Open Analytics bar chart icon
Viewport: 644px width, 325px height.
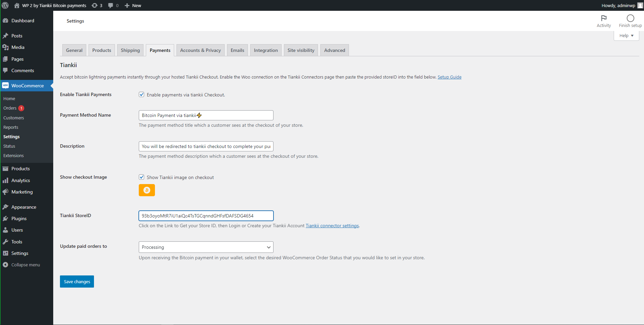[x=5, y=180]
